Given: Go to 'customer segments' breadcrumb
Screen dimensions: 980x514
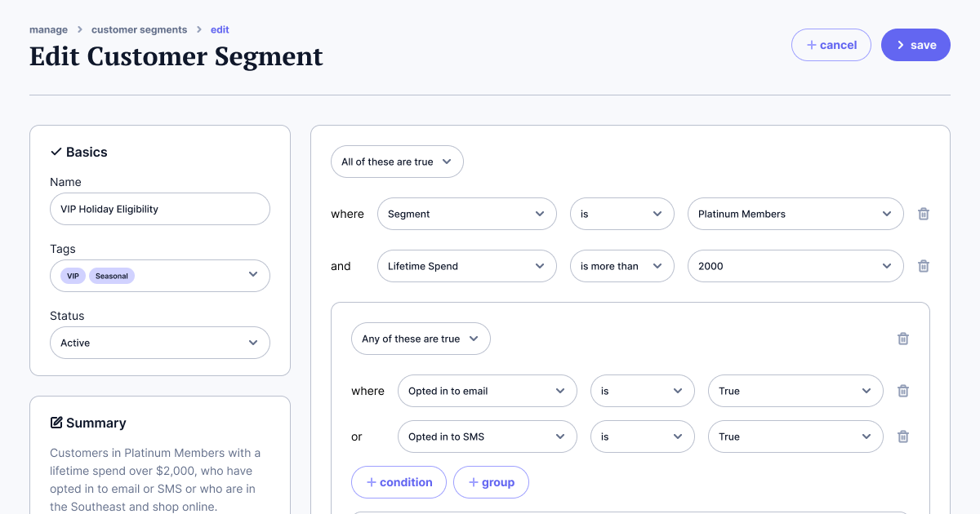Looking at the screenshot, I should tap(139, 29).
